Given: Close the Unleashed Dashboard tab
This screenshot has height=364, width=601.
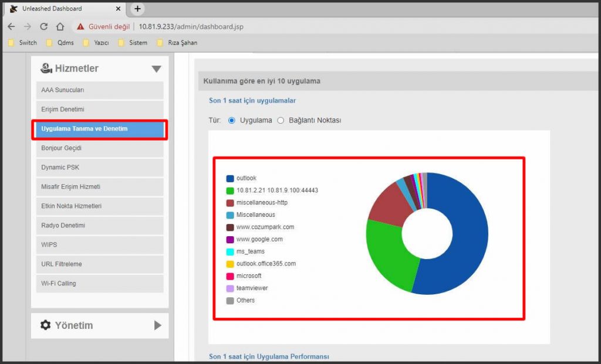Looking at the screenshot, I should [118, 8].
